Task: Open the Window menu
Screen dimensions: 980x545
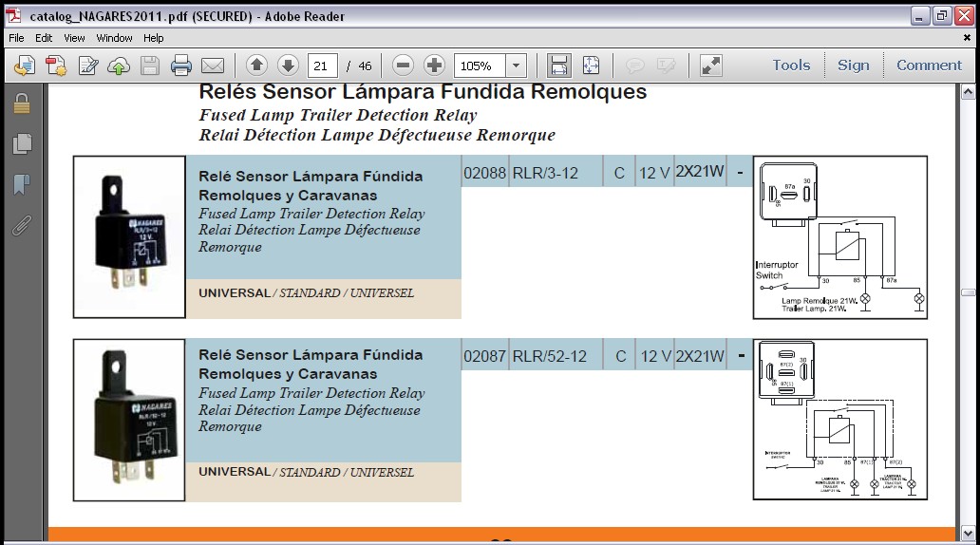Action: click(x=114, y=38)
